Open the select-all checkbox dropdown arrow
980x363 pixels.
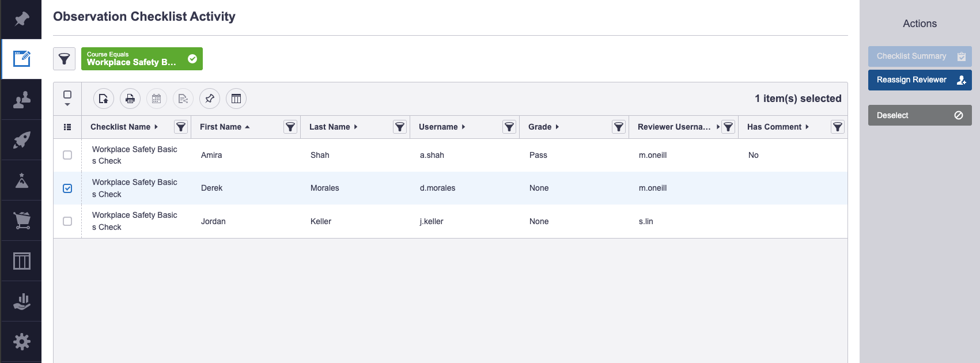pyautogui.click(x=67, y=105)
